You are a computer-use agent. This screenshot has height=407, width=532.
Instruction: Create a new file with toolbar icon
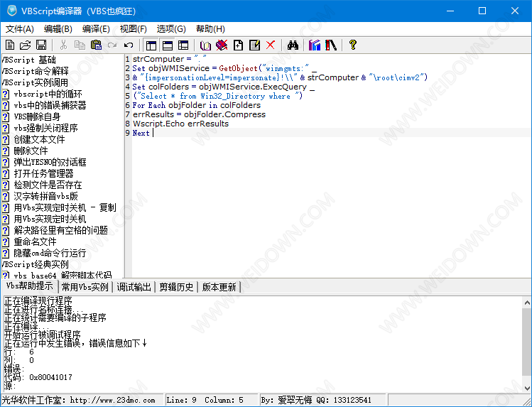coord(10,45)
